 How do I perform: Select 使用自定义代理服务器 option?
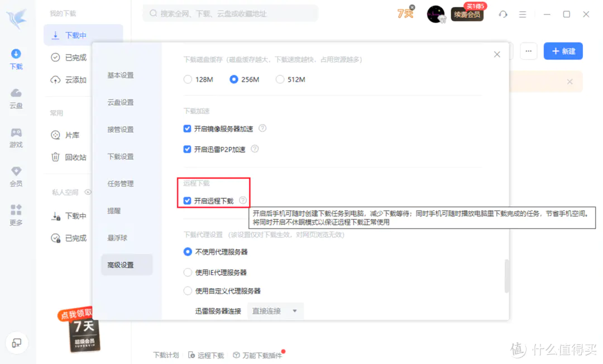[x=222, y=291]
